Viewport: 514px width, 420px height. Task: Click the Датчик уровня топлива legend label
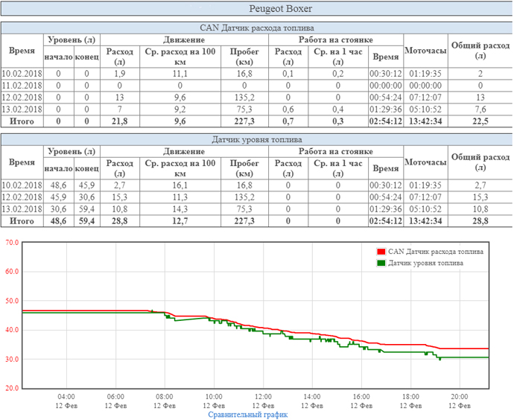coord(425,264)
